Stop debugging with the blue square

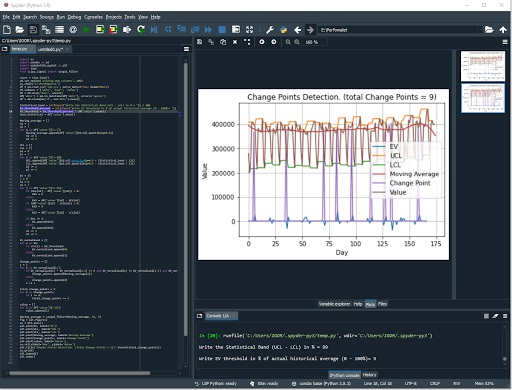(222, 30)
